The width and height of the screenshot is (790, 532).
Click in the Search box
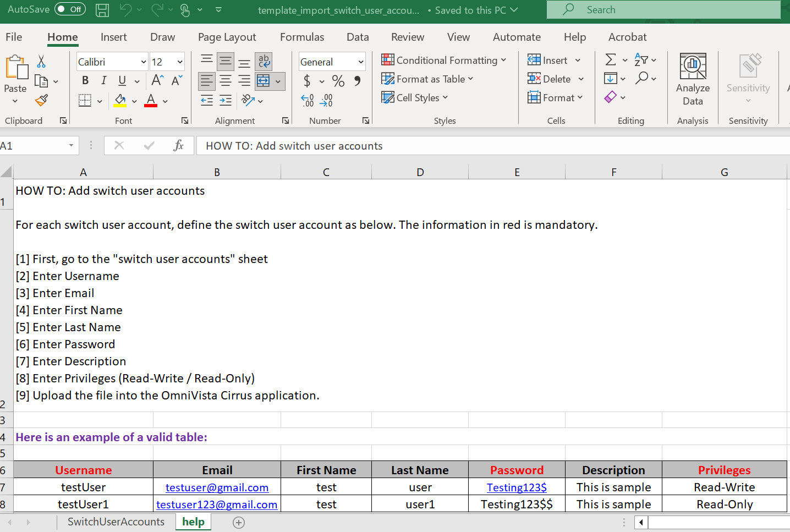(663, 9)
